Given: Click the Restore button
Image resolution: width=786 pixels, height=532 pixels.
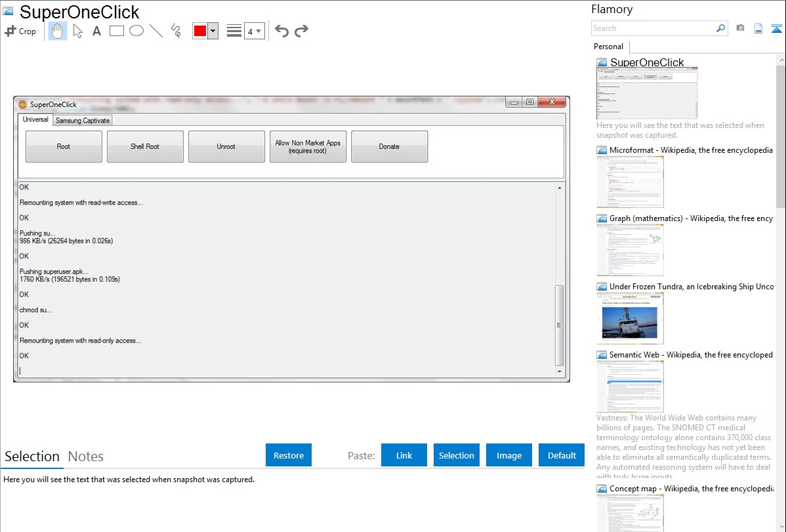Looking at the screenshot, I should 289,455.
